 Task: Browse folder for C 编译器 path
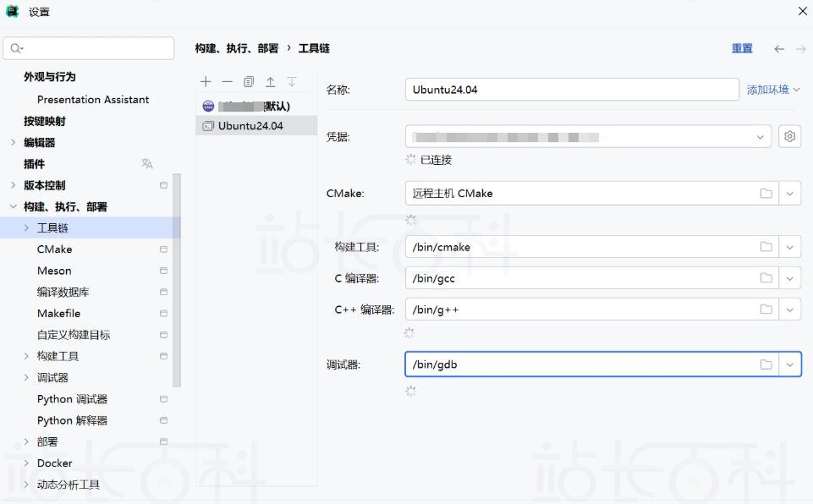(x=766, y=278)
